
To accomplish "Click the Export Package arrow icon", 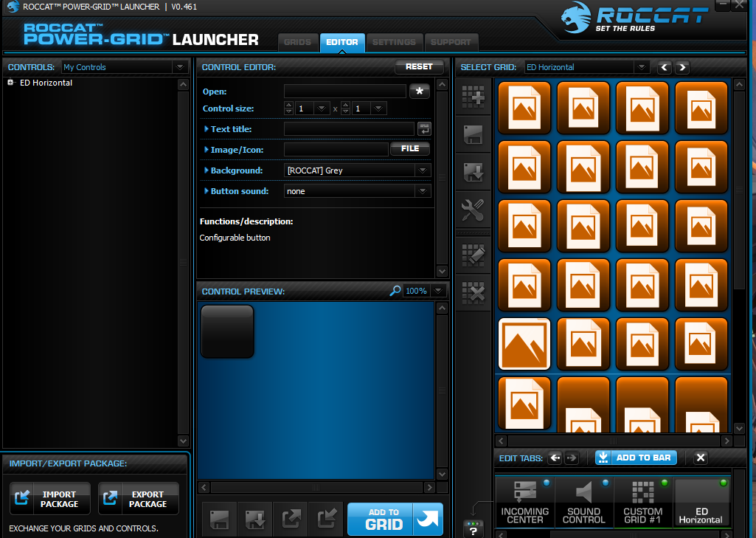I will [111, 498].
